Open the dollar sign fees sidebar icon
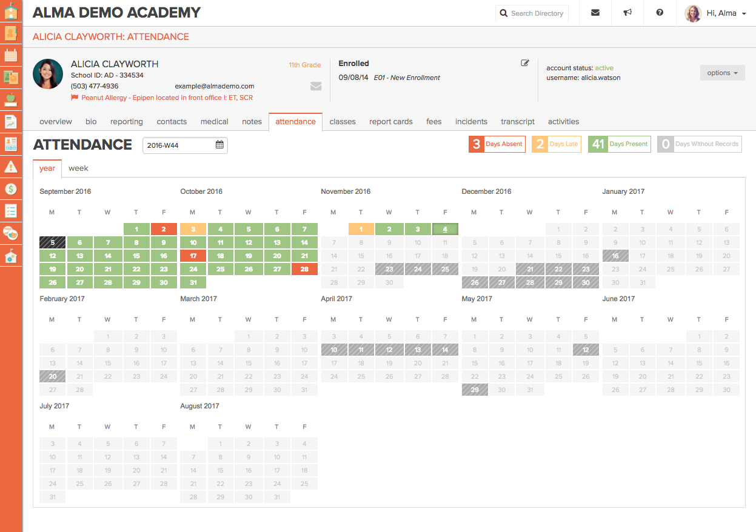 tap(11, 188)
